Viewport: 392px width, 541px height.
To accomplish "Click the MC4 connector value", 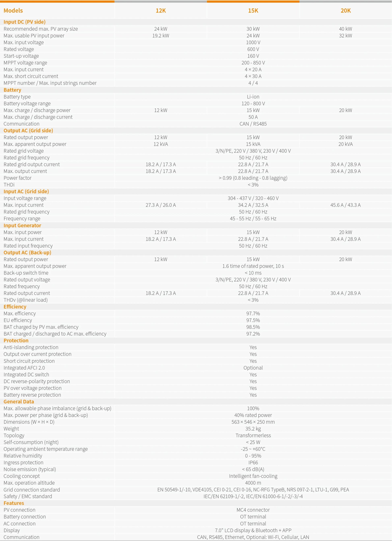I will coord(253,510).
